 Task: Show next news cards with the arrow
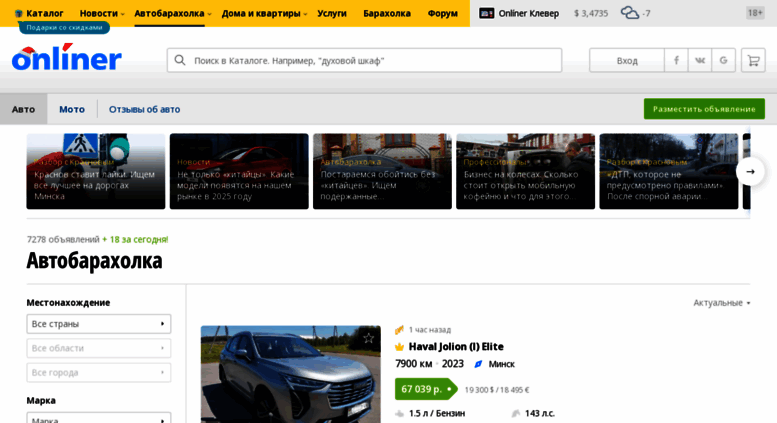(x=750, y=171)
